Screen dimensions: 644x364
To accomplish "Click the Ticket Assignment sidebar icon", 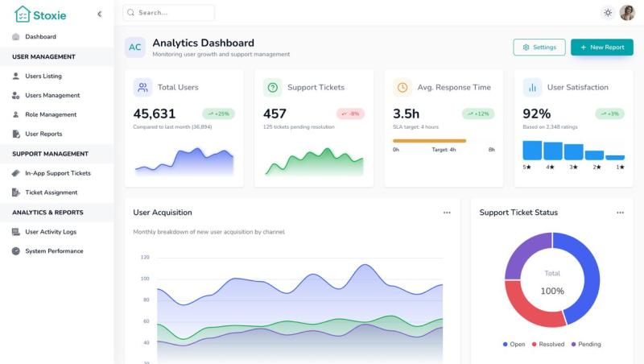I will point(16,192).
